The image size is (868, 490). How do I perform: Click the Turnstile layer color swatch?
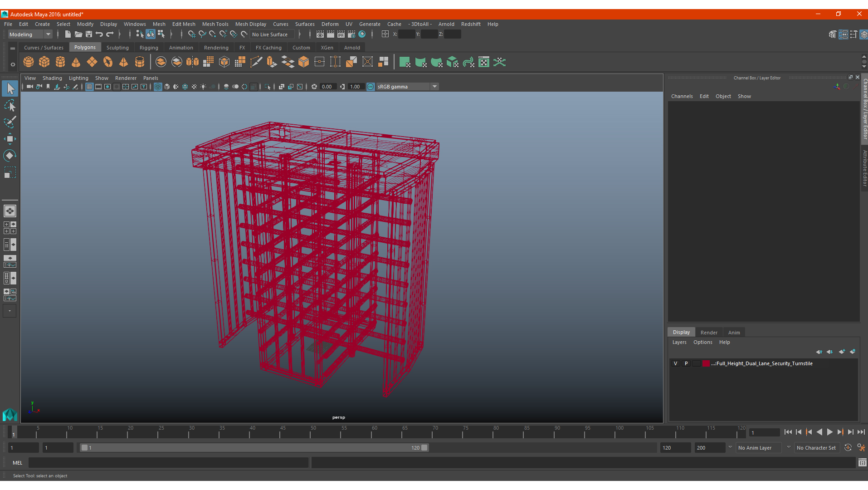706,363
